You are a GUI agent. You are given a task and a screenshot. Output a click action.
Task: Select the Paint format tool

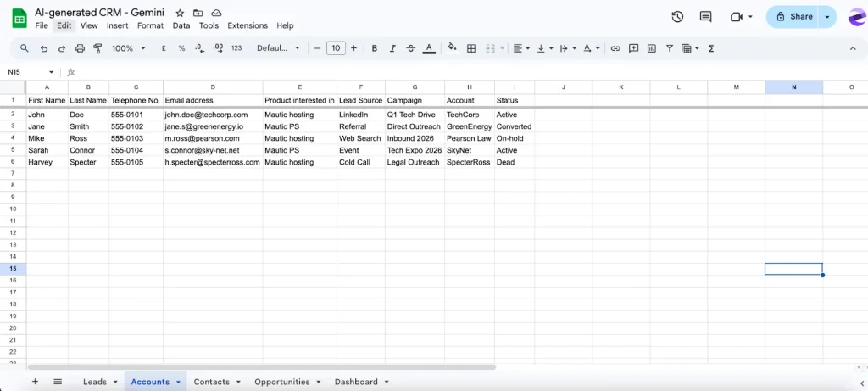(97, 48)
